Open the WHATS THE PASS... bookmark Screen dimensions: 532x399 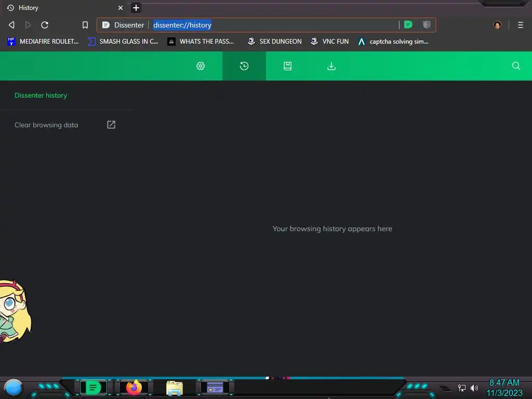point(201,42)
